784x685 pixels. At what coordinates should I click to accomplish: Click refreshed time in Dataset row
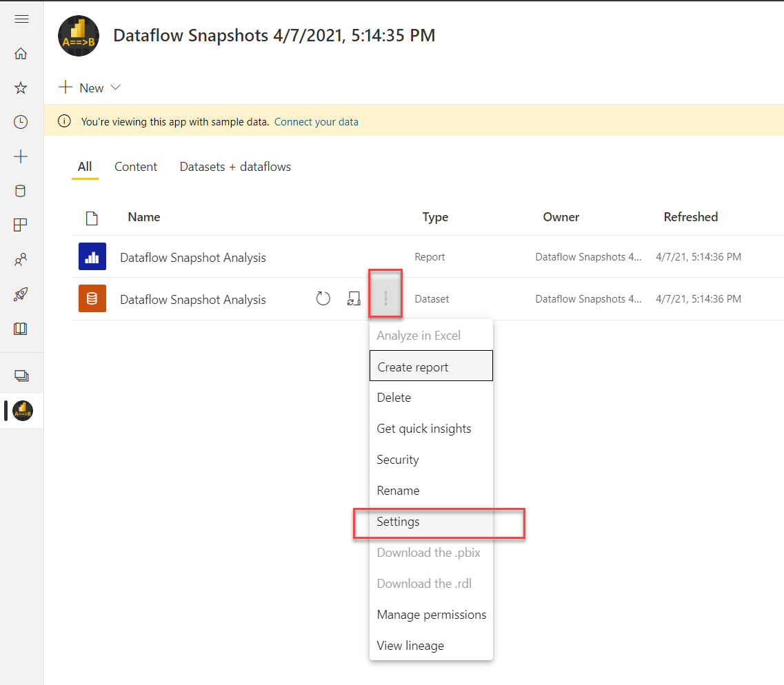pos(698,299)
